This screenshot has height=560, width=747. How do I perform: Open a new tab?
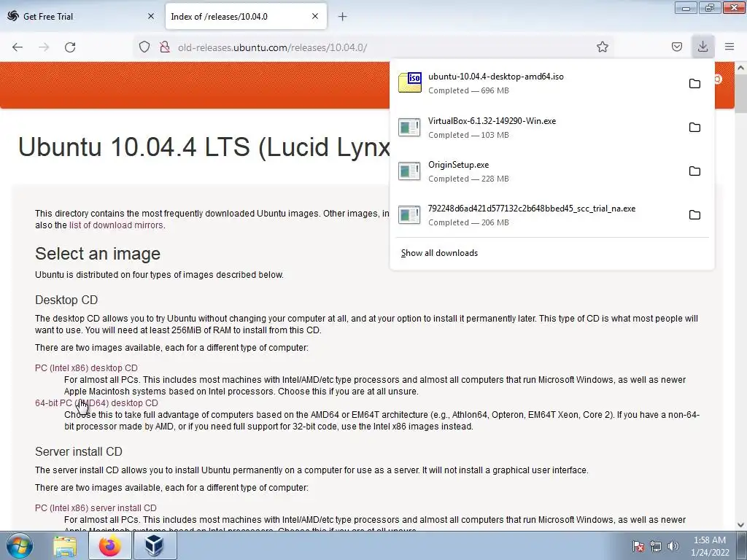[342, 17]
